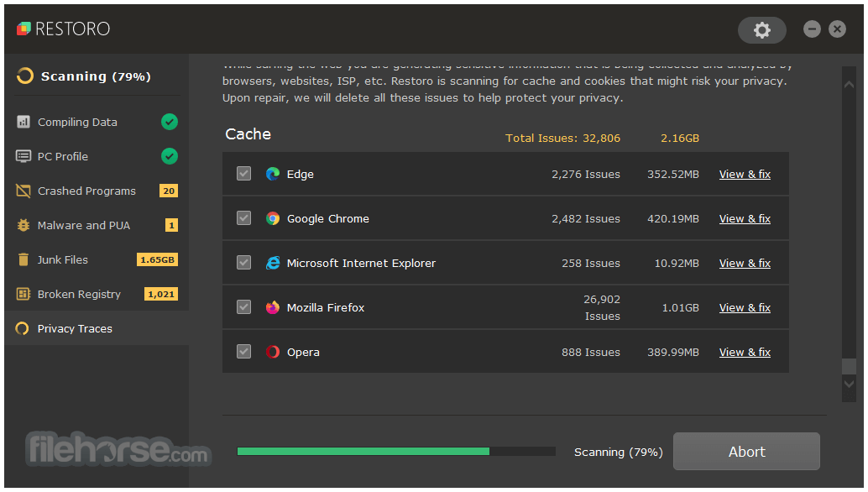Click the Broken Registry icon
This screenshot has width=868, height=492.
[x=24, y=294]
